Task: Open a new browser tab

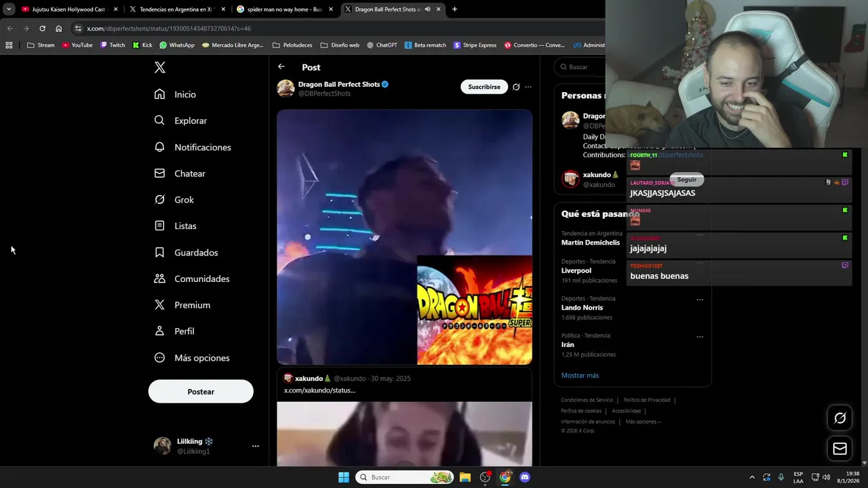Action: [x=454, y=9]
